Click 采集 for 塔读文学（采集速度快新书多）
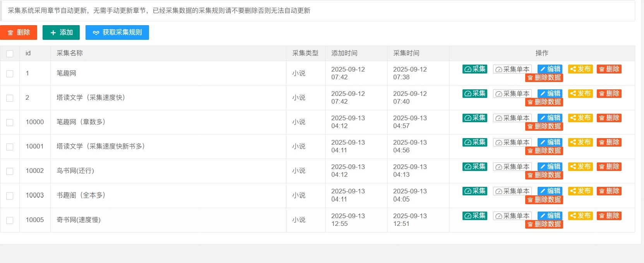The height and width of the screenshot is (263, 644). tap(474, 142)
